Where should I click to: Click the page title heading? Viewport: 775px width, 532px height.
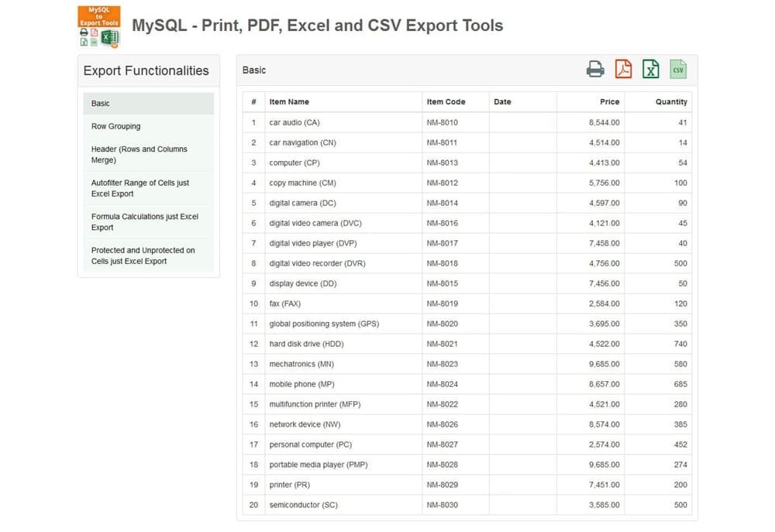tap(317, 26)
